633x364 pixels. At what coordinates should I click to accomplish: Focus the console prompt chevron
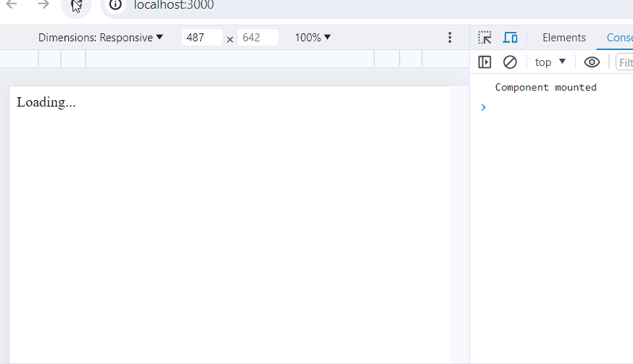pyautogui.click(x=483, y=107)
